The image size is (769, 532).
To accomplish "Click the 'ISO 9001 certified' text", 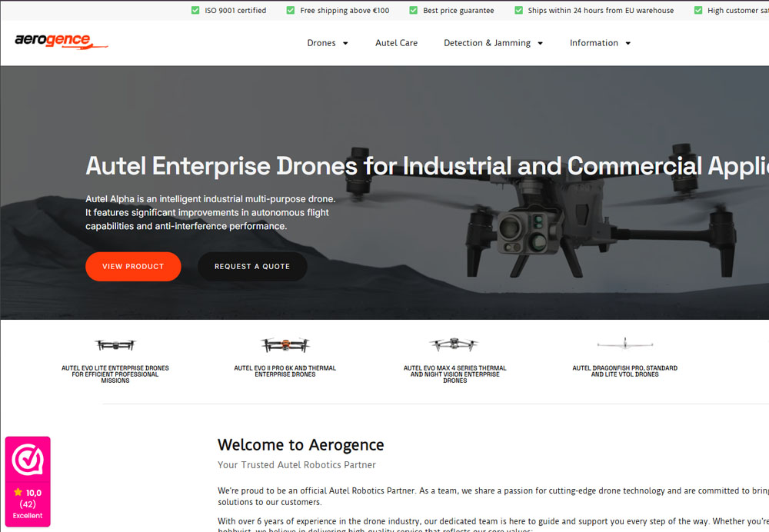I will coord(235,10).
